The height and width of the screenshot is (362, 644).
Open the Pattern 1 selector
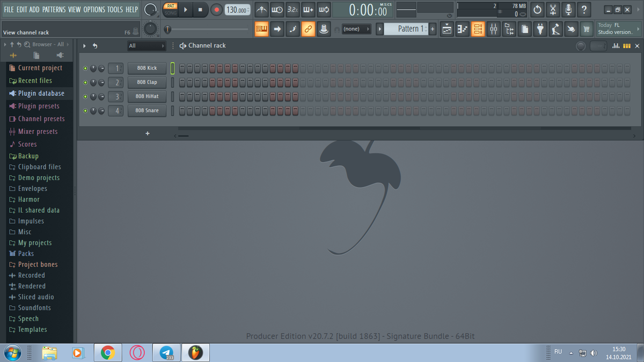point(406,29)
